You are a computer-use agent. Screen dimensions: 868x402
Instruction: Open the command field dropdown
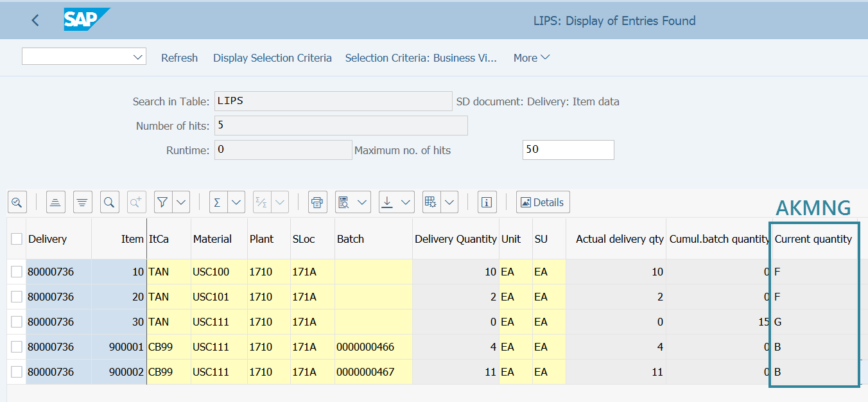pos(138,57)
